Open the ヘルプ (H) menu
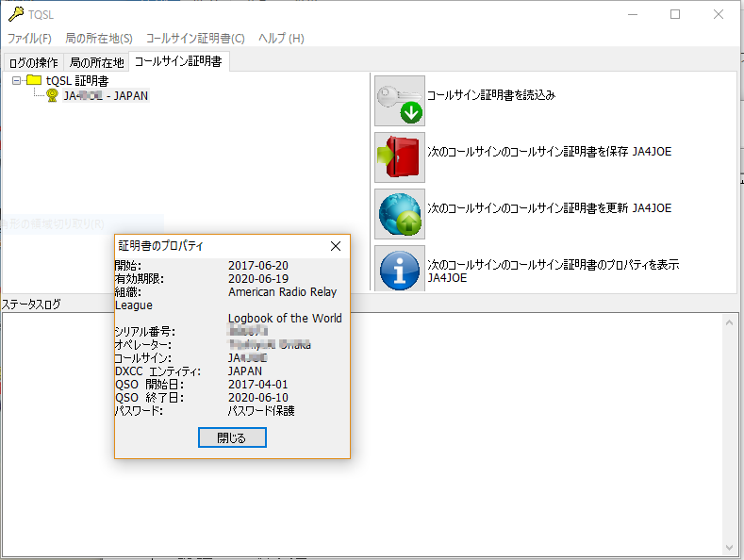 281,38
